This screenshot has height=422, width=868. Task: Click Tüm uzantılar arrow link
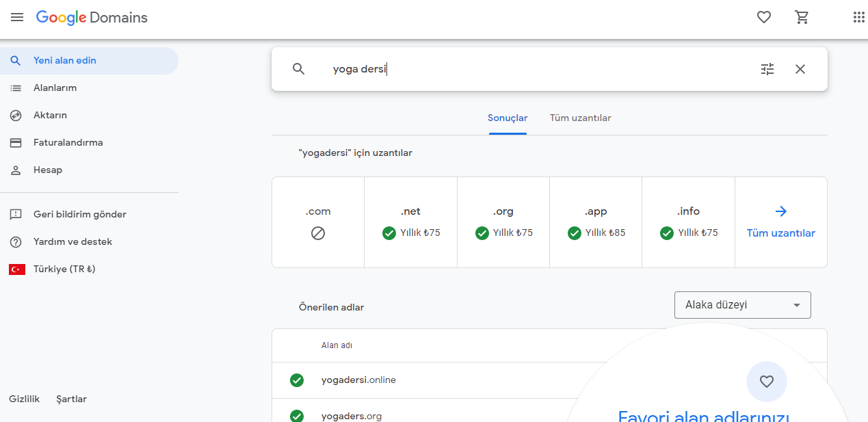pyautogui.click(x=780, y=222)
